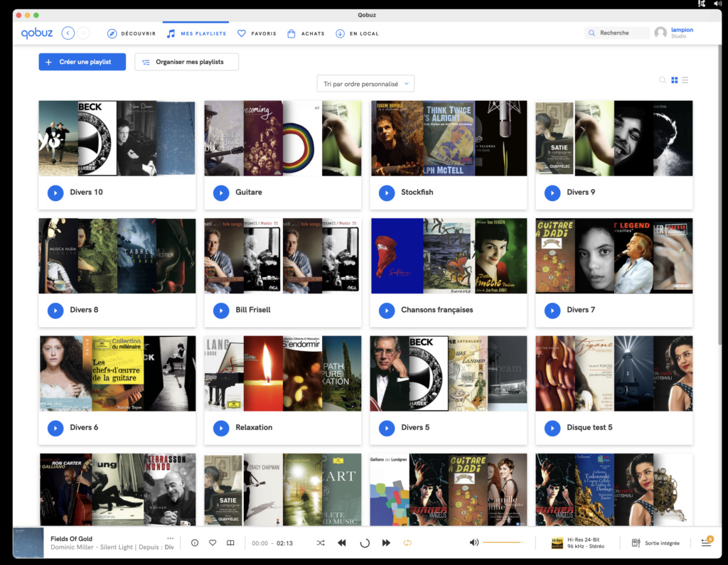Skip to the next track

386,543
